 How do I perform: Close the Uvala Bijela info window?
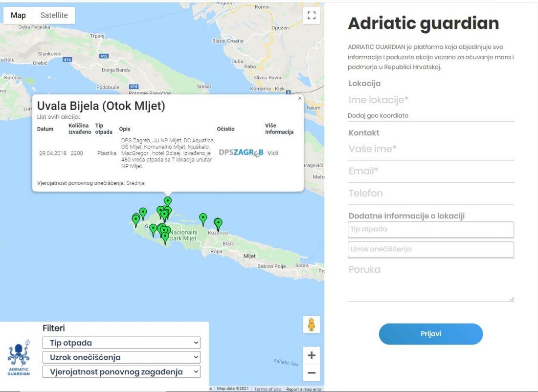(300, 98)
